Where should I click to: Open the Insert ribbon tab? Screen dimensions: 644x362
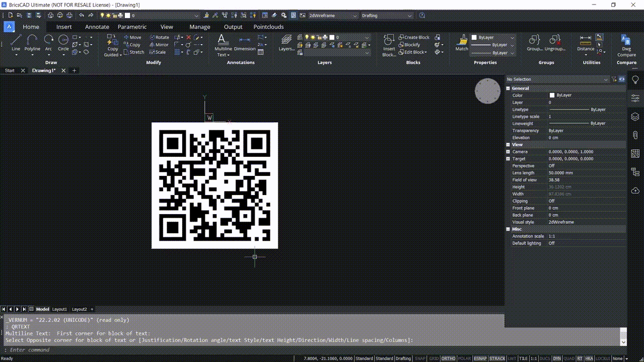coord(64,27)
